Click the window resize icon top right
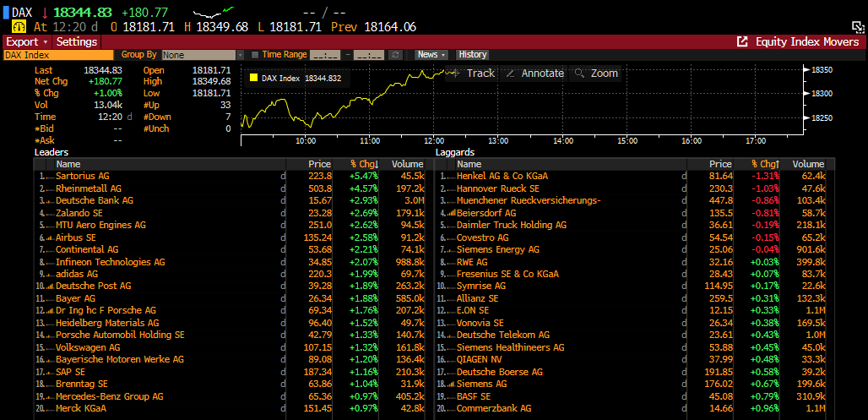 (x=857, y=27)
